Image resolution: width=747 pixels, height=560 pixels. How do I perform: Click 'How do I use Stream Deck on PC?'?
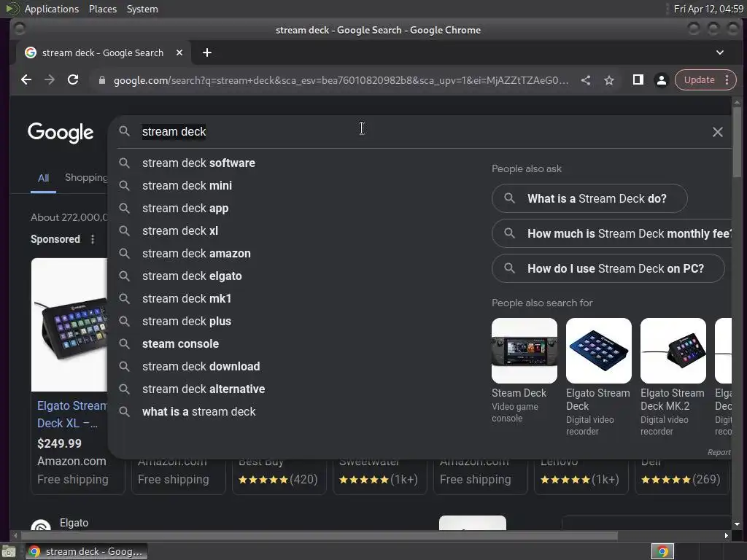coord(608,268)
